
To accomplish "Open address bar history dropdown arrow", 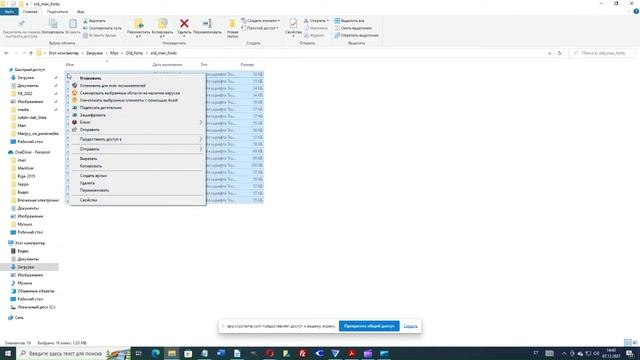I will (549, 53).
